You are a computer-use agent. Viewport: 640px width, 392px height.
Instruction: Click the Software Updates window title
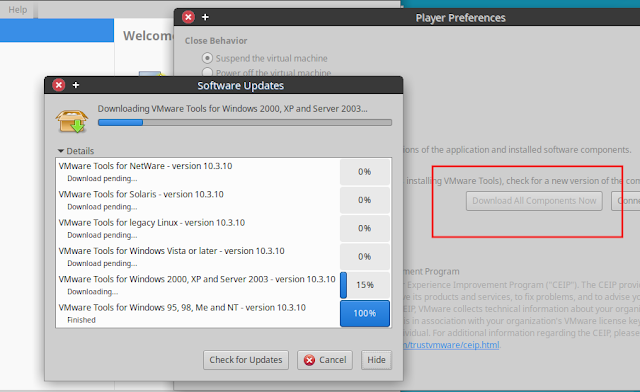point(241,85)
